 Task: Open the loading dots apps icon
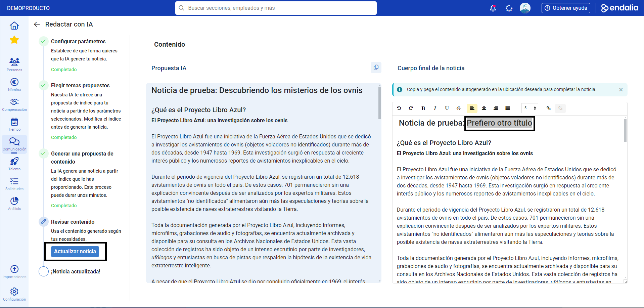click(x=509, y=8)
